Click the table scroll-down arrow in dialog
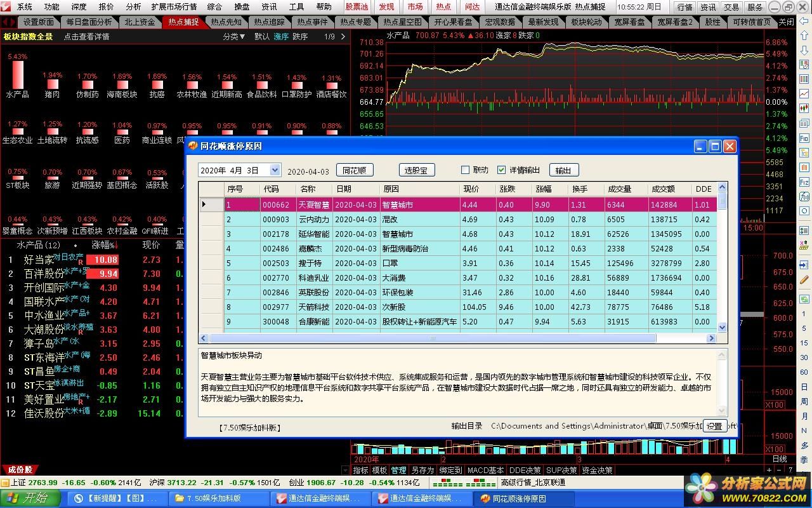This screenshot has height=508, width=812. click(x=722, y=328)
